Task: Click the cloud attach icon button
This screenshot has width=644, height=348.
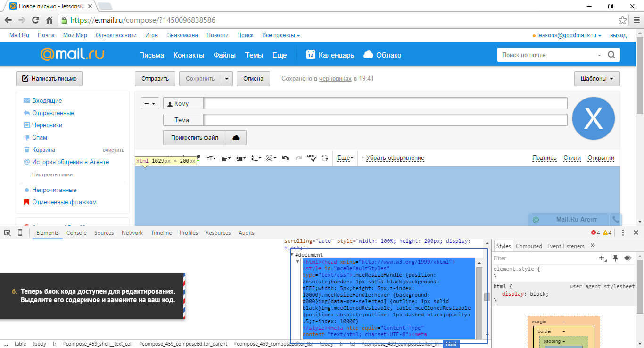Action: pos(236,138)
